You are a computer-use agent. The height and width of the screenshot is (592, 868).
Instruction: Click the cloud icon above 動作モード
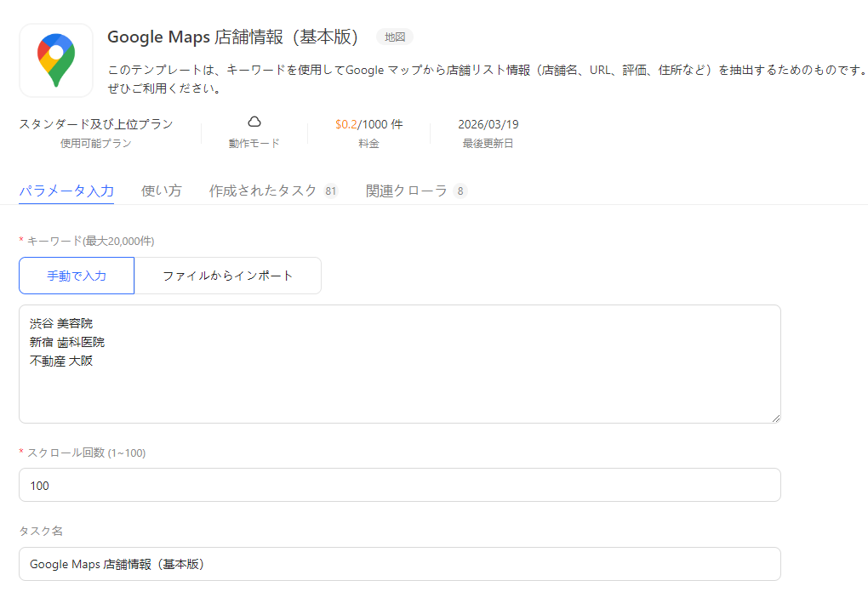[254, 122]
